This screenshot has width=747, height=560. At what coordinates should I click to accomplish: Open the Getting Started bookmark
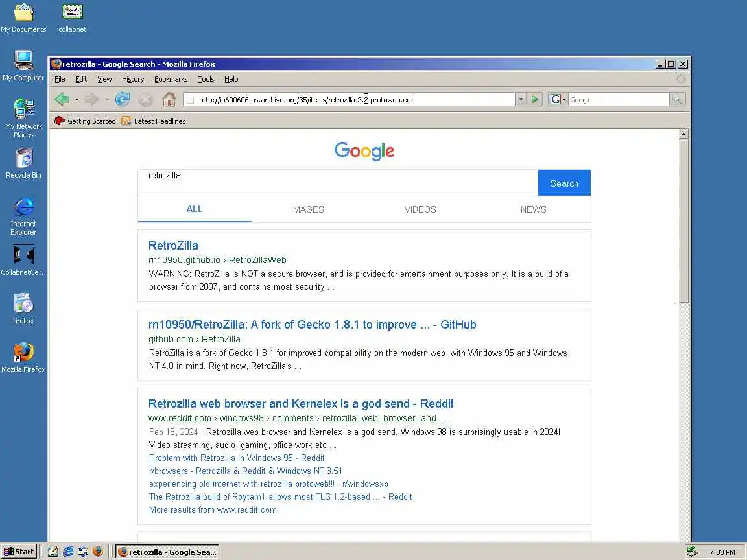(86, 121)
